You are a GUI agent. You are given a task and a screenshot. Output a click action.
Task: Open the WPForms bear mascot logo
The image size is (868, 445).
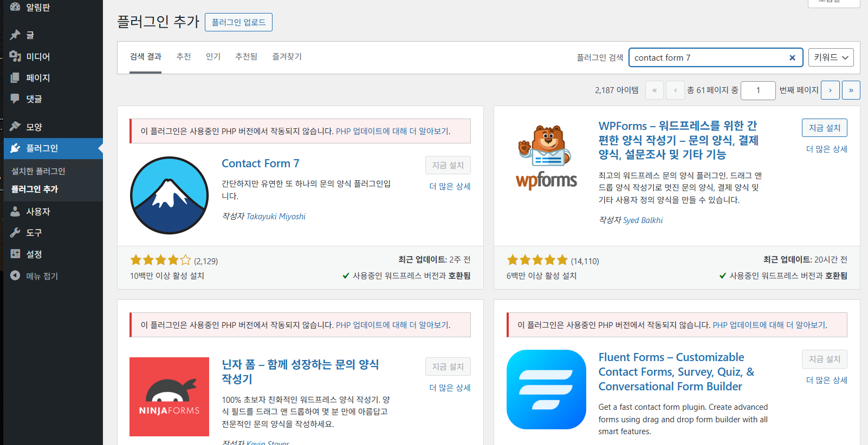tap(546, 156)
